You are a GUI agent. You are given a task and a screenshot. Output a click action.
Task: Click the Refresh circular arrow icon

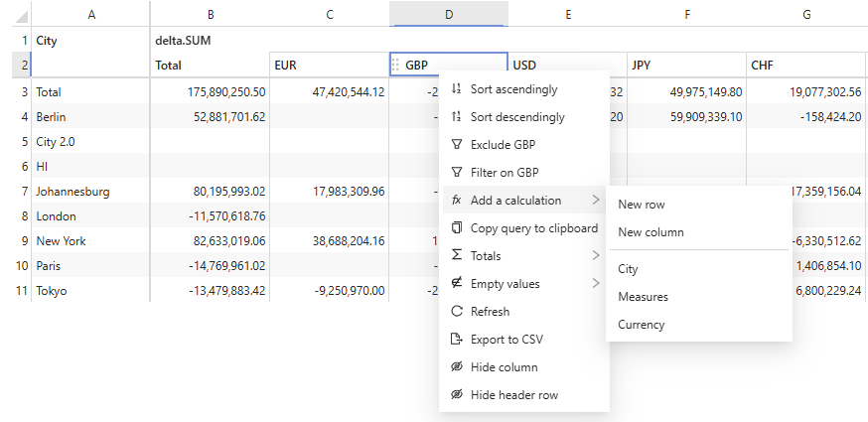point(456,311)
